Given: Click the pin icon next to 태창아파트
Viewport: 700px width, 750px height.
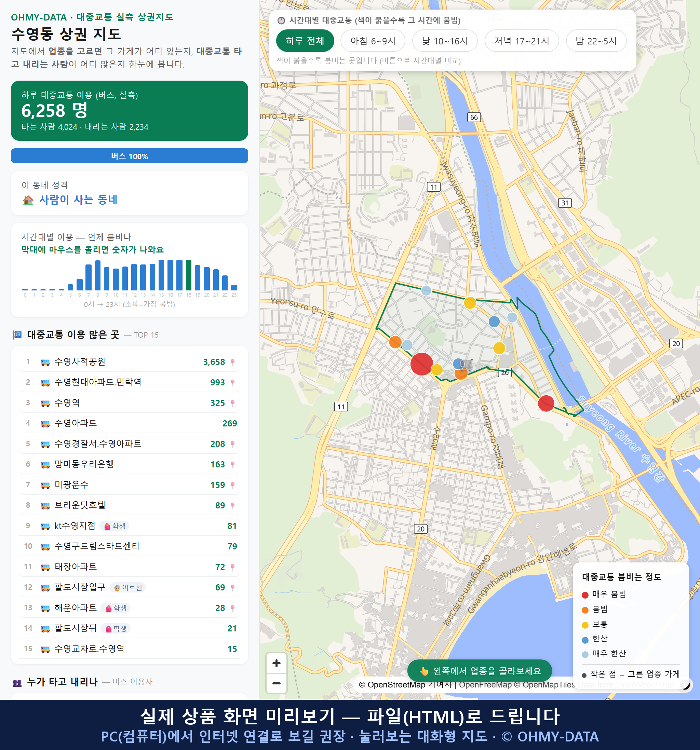Looking at the screenshot, I should pos(232,567).
